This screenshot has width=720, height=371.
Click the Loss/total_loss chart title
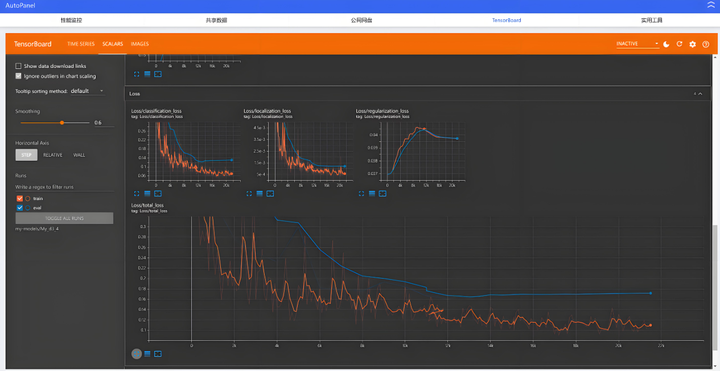(147, 205)
